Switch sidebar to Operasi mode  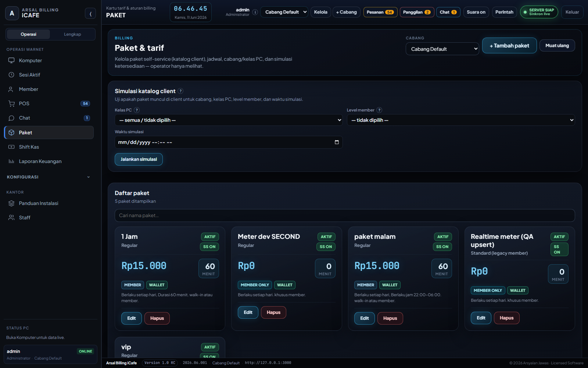pyautogui.click(x=28, y=34)
